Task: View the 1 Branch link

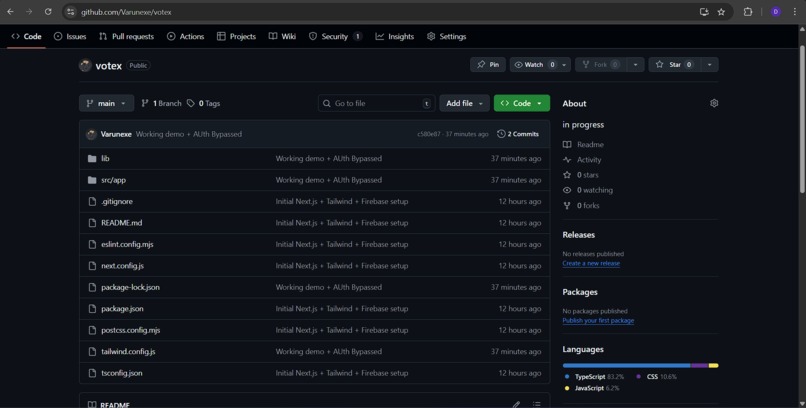Action: (x=161, y=103)
